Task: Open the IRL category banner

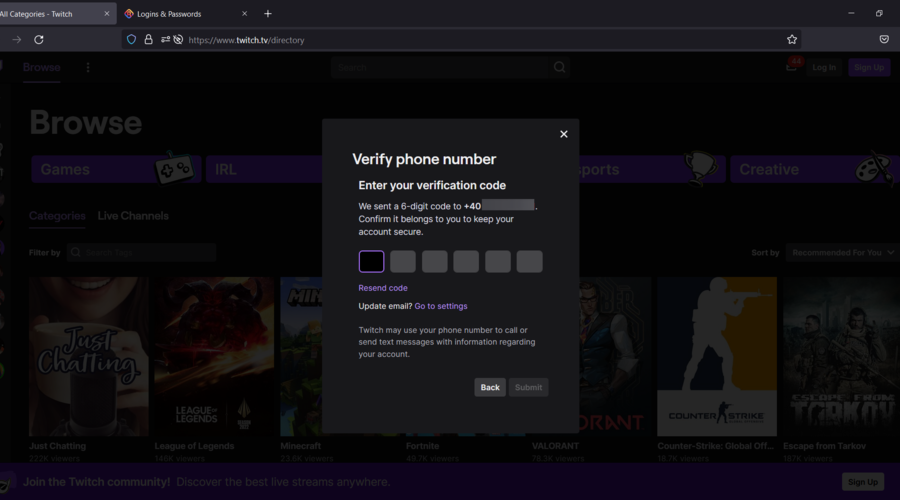Action: (x=264, y=169)
